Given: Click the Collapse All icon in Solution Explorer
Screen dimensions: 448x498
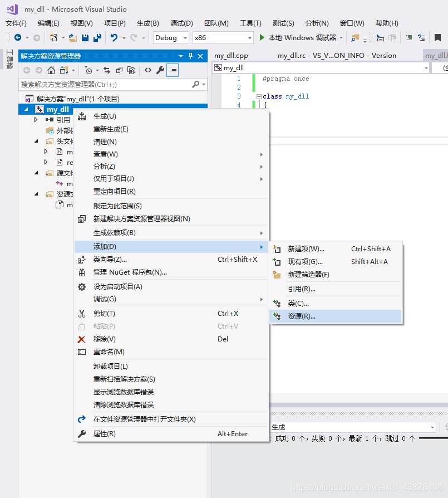Looking at the screenshot, I should coord(119,70).
